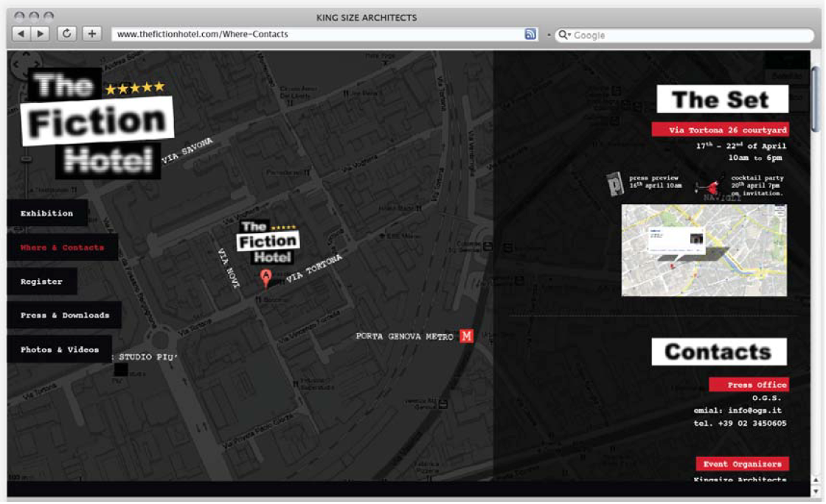The height and width of the screenshot is (504, 826).
Task: Open the Exhibition menu item
Action: pos(47,213)
